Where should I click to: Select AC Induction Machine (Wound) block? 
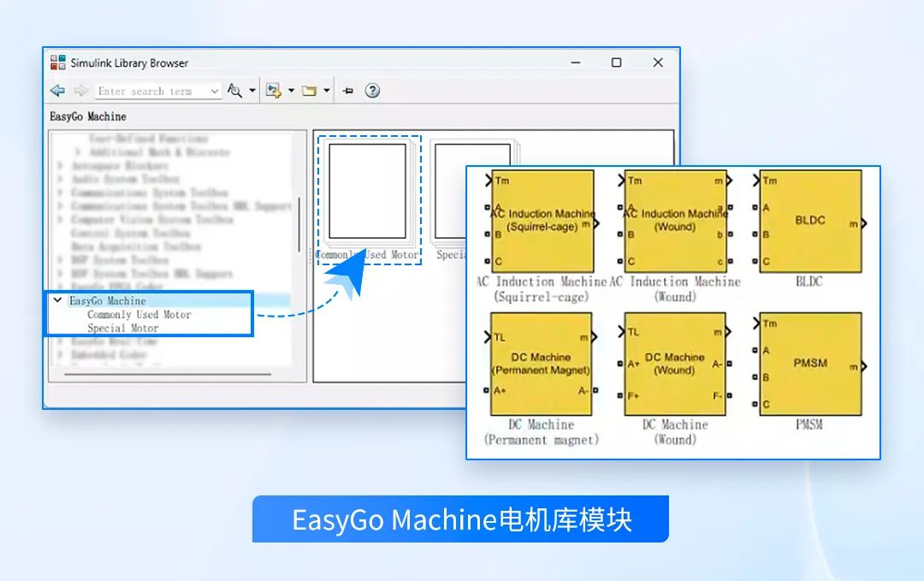[675, 222]
